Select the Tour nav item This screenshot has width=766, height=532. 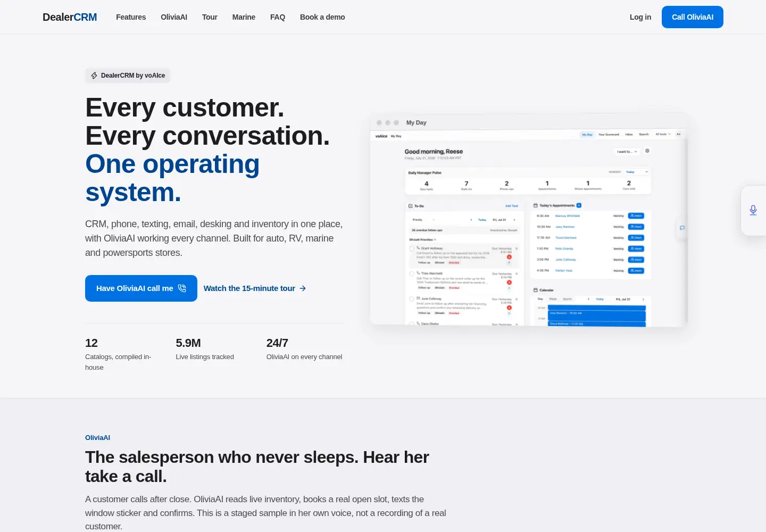(x=210, y=17)
